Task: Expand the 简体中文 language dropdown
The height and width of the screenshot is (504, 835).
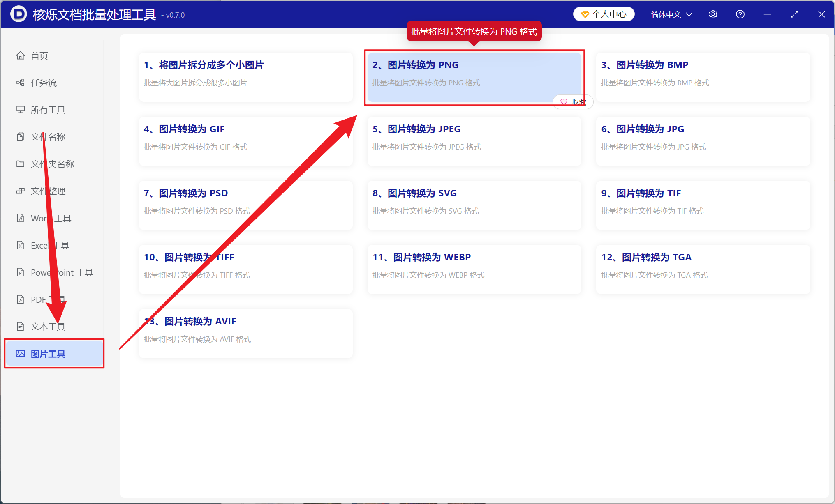Action: 671,14
